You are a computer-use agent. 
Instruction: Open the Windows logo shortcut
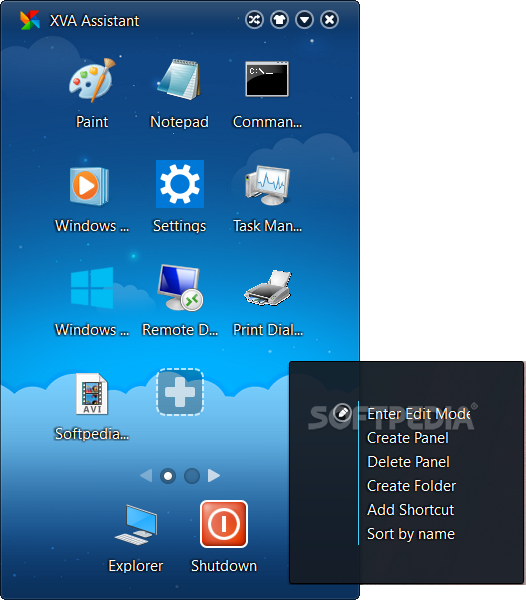click(92, 288)
